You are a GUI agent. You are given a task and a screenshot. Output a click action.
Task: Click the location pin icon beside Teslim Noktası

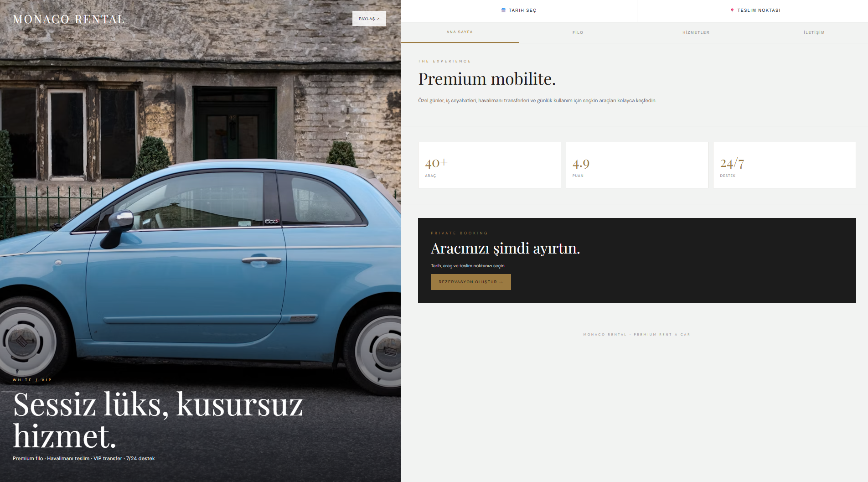pyautogui.click(x=732, y=10)
